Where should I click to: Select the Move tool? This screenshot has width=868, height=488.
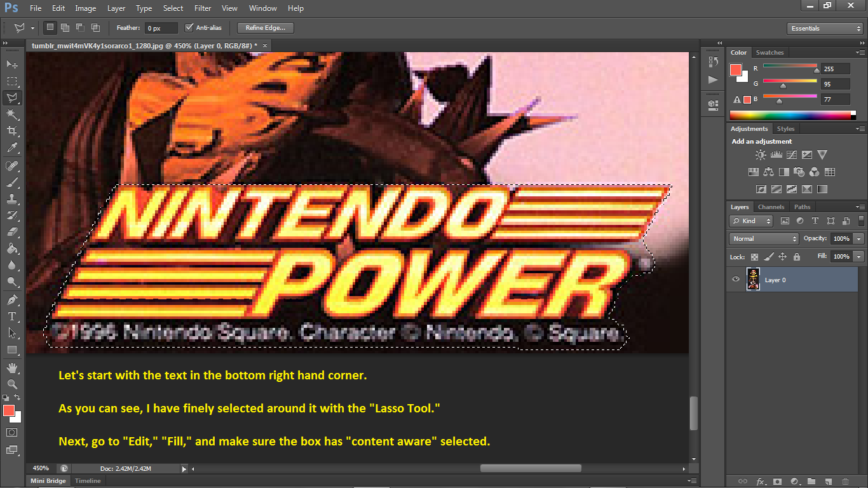point(12,65)
